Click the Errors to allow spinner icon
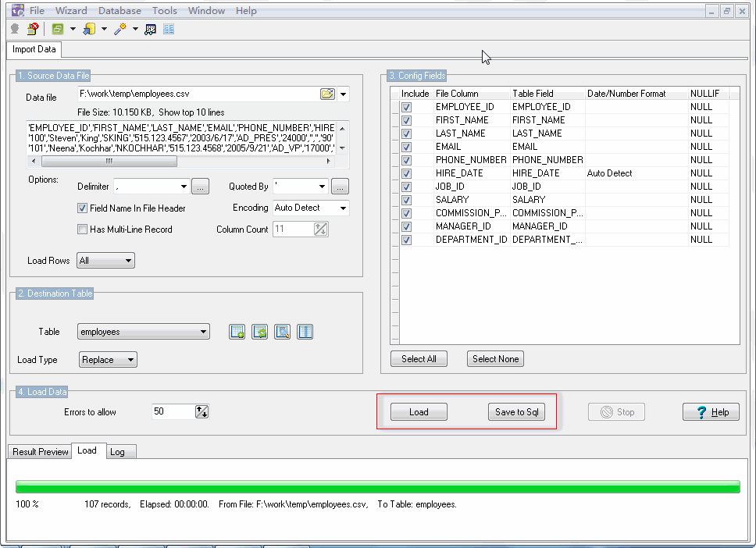 point(202,411)
